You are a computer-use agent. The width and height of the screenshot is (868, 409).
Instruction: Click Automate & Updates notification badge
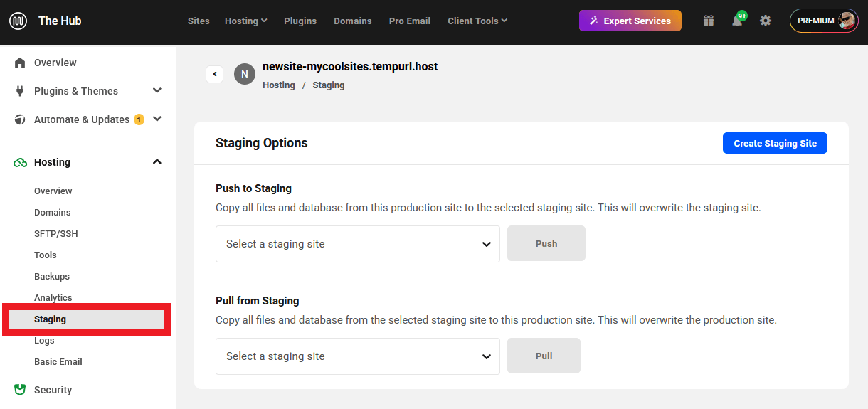point(139,119)
